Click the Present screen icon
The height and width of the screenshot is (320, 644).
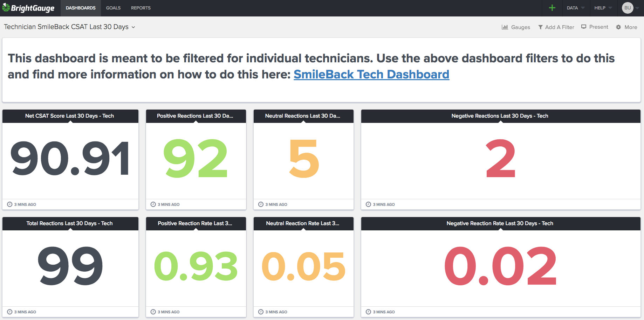coord(584,27)
